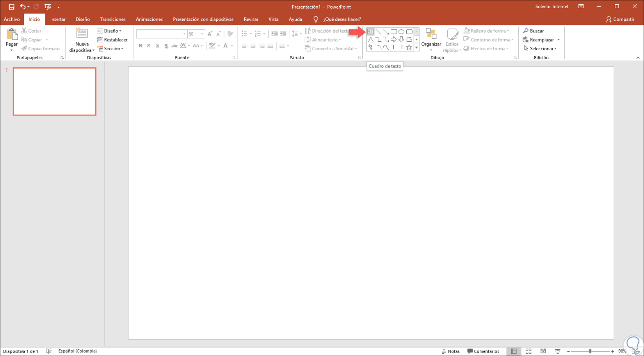Screen dimensions: 644x356
Task: Click Convertir a SmartArt button
Action: pyautogui.click(x=331, y=49)
